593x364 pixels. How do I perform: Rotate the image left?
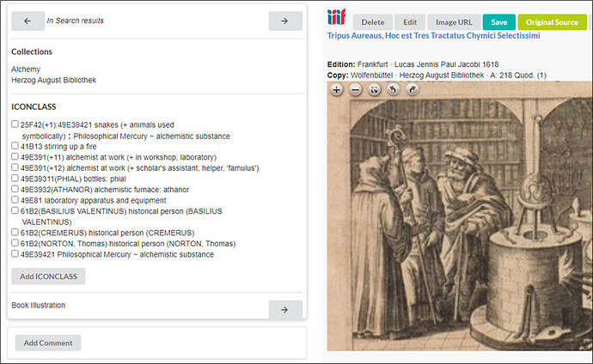point(393,90)
